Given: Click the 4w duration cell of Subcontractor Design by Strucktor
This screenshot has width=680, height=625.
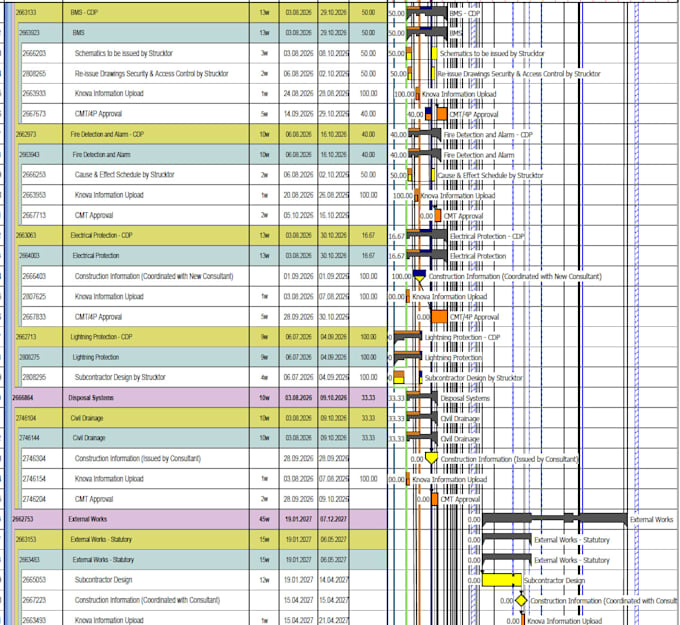Looking at the screenshot, I should (x=264, y=377).
